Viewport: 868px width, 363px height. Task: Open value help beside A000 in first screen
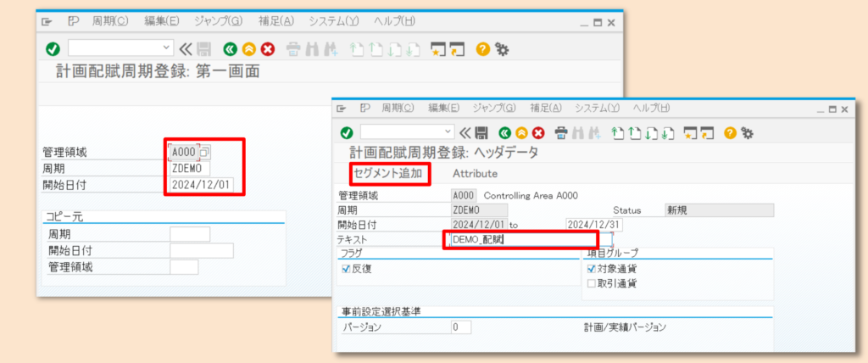[x=205, y=152]
